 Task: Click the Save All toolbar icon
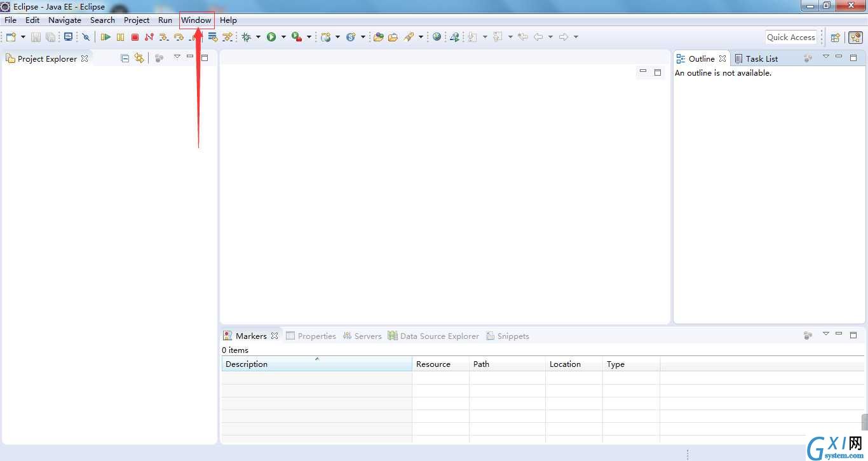coord(50,37)
